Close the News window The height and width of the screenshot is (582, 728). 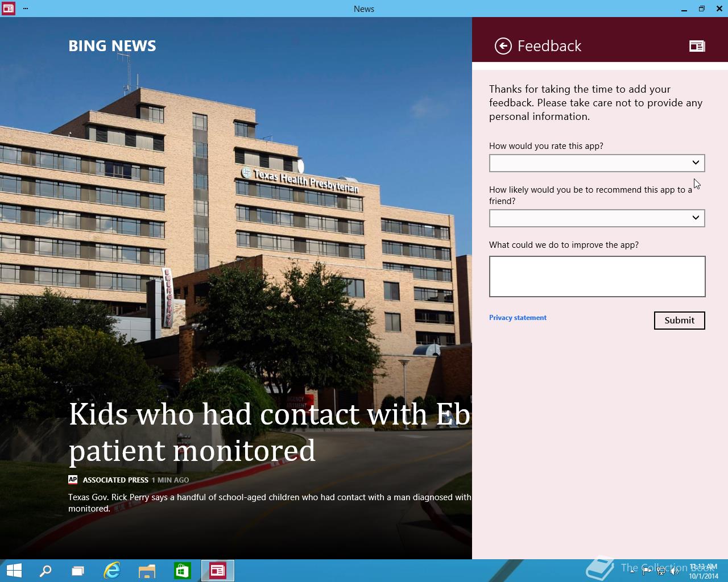click(x=719, y=9)
